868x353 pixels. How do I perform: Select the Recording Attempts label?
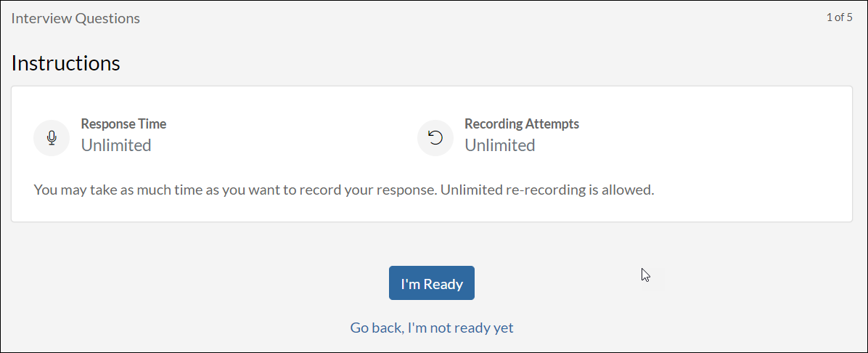522,124
